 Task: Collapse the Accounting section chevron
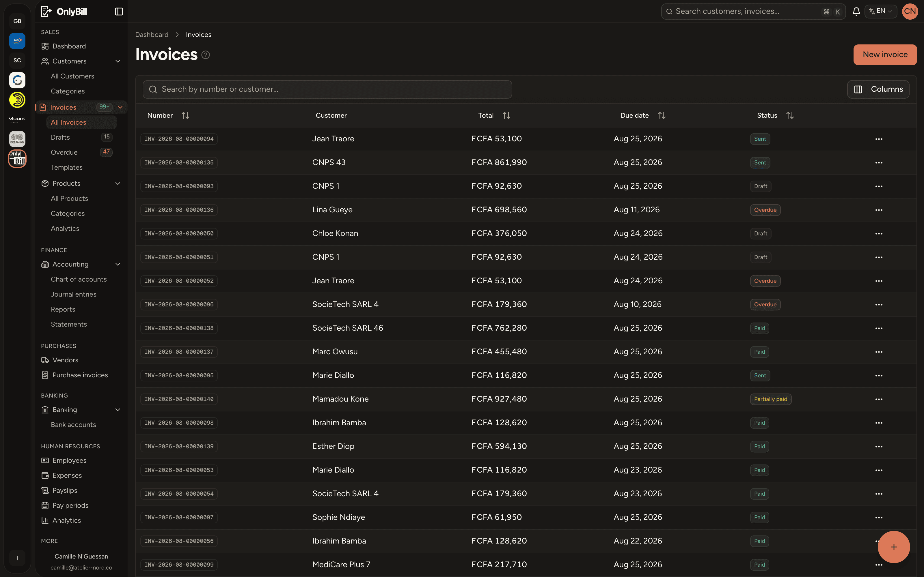point(118,264)
